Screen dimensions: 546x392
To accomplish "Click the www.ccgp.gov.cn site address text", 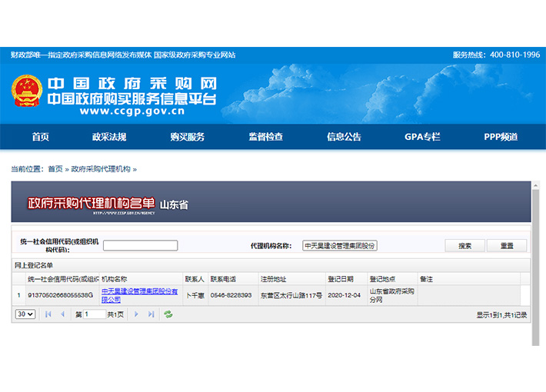I will pos(132,111).
